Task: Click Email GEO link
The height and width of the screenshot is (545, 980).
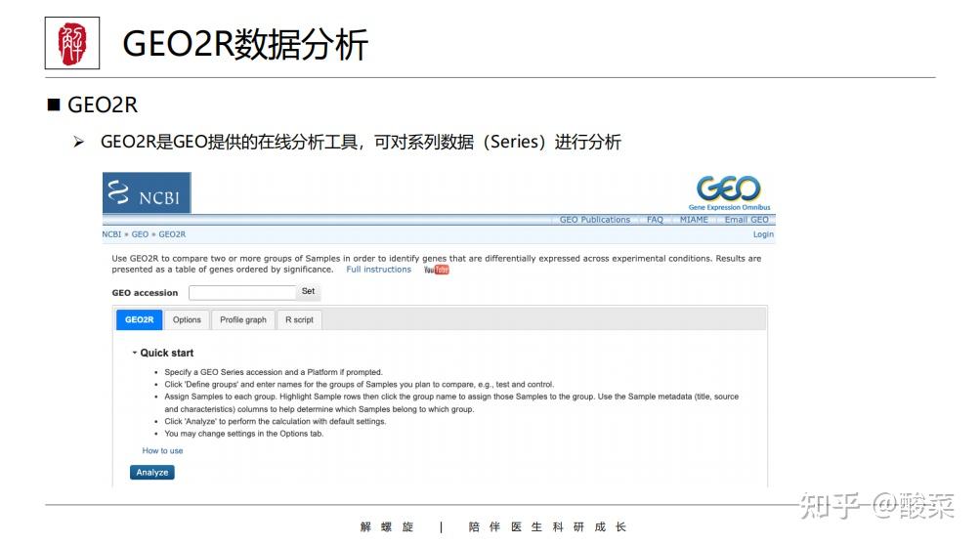Action: pyautogui.click(x=746, y=220)
